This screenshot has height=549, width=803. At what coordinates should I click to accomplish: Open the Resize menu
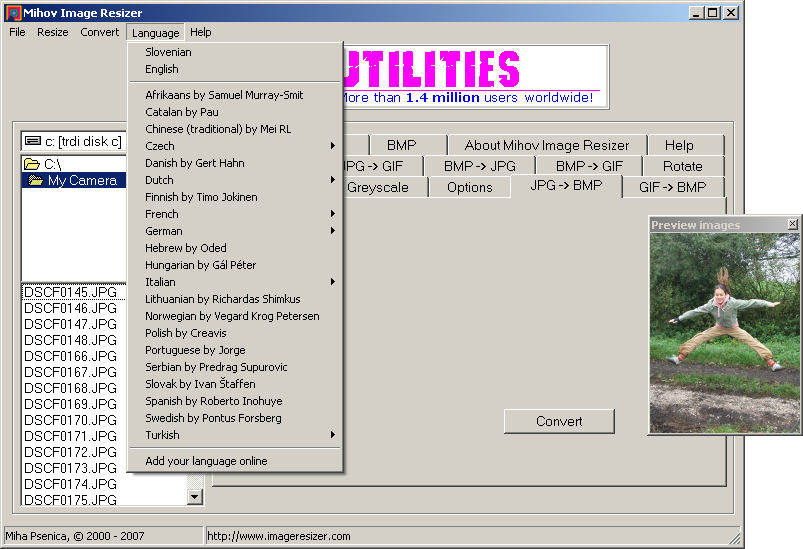coord(53,32)
